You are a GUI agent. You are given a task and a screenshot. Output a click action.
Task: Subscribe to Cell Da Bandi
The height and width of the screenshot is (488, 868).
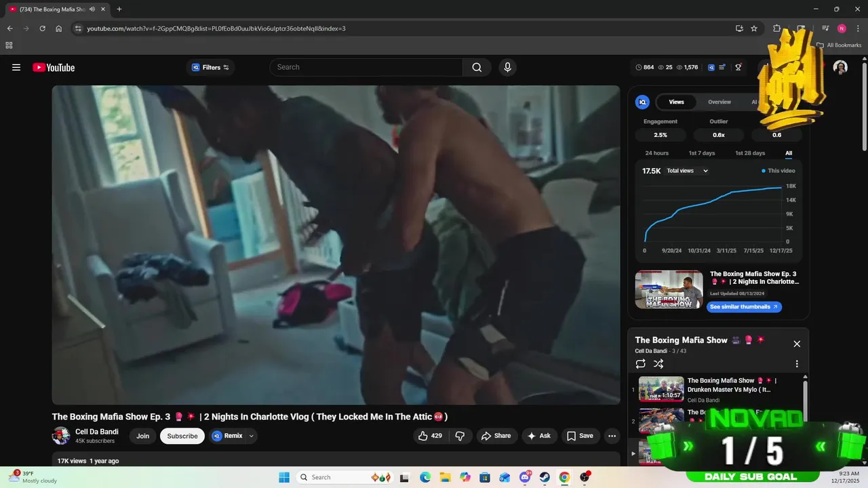(182, 436)
